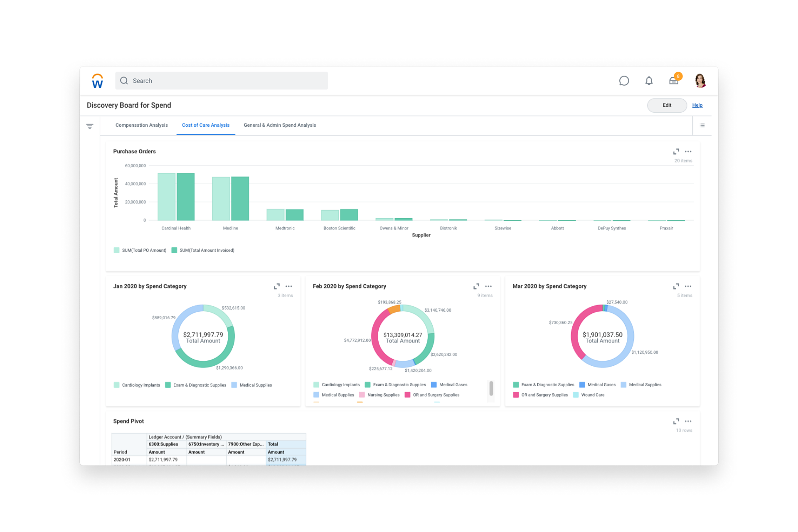
Task: Open the Feb 2020 card's ellipsis menu
Action: [x=488, y=286]
